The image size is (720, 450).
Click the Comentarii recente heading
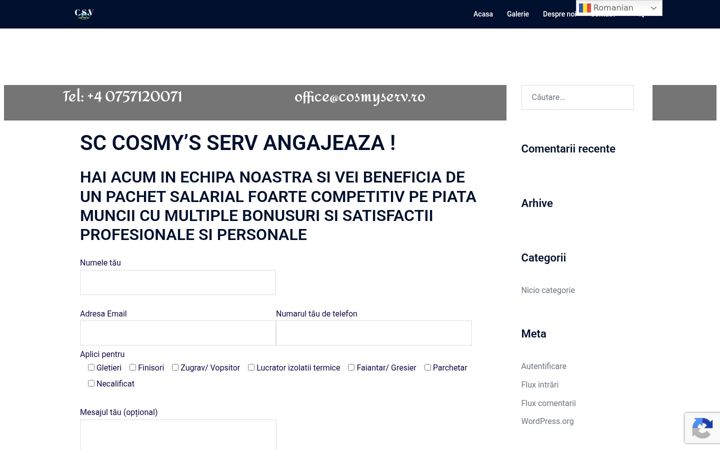[x=568, y=149]
